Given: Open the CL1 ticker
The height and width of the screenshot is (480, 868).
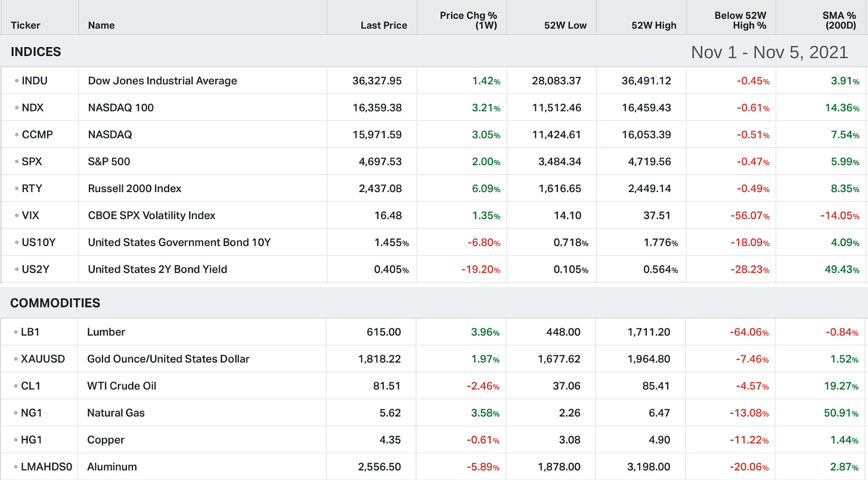Looking at the screenshot, I should coord(31,386).
